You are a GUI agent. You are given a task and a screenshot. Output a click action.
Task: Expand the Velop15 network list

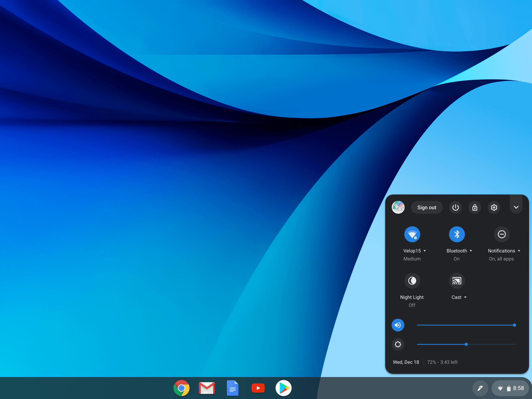click(415, 251)
